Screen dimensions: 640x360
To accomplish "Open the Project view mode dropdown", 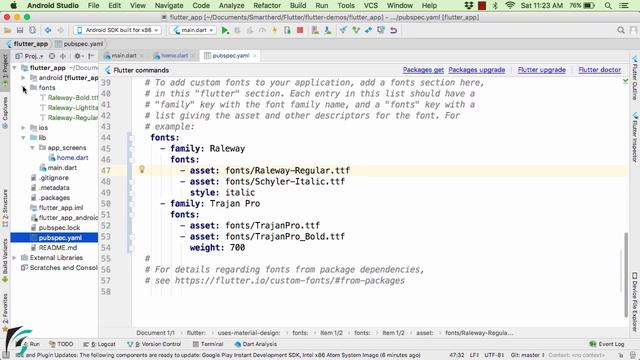I will point(29,56).
